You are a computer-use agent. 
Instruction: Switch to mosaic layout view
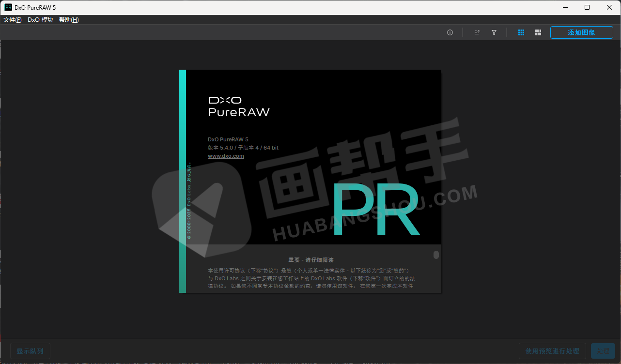click(x=538, y=32)
